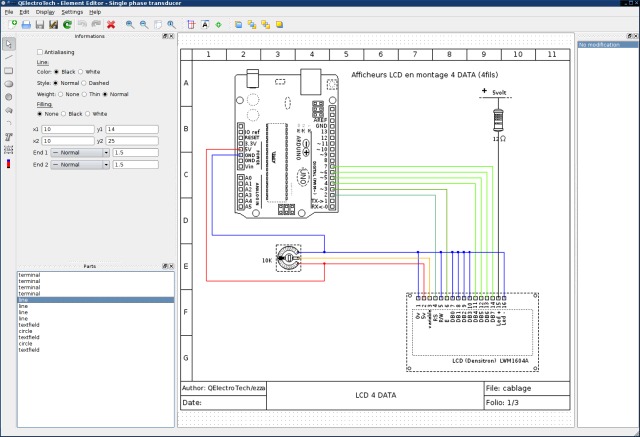Select the rectangle drawing tool
The width and height of the screenshot is (640, 437).
[x=9, y=71]
